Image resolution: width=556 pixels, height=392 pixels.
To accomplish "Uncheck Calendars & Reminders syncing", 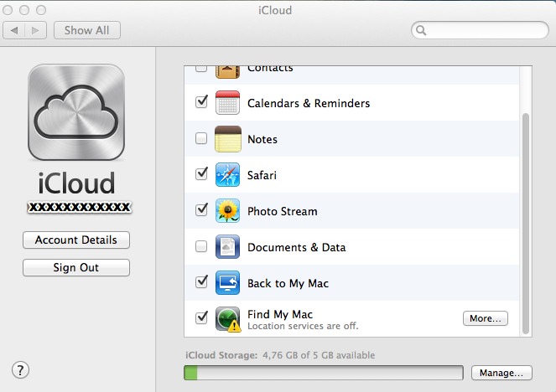I will pyautogui.click(x=201, y=102).
